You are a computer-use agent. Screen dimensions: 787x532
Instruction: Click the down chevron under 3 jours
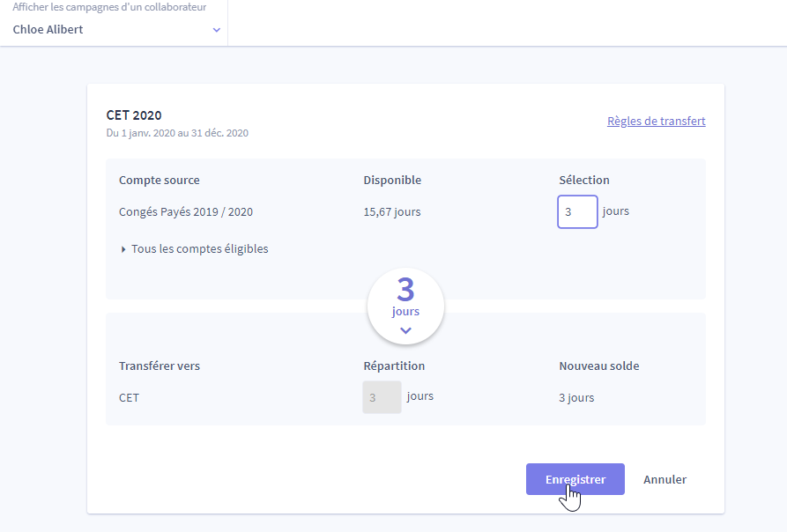(x=405, y=330)
